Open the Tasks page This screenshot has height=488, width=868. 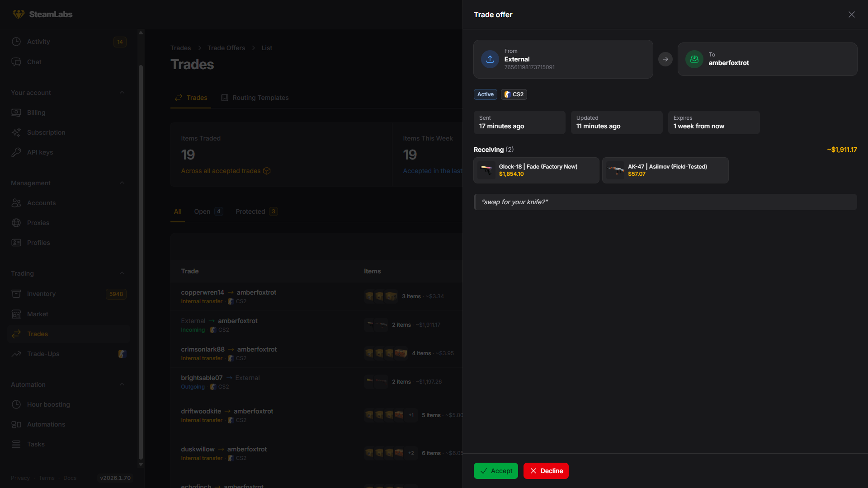point(69,444)
